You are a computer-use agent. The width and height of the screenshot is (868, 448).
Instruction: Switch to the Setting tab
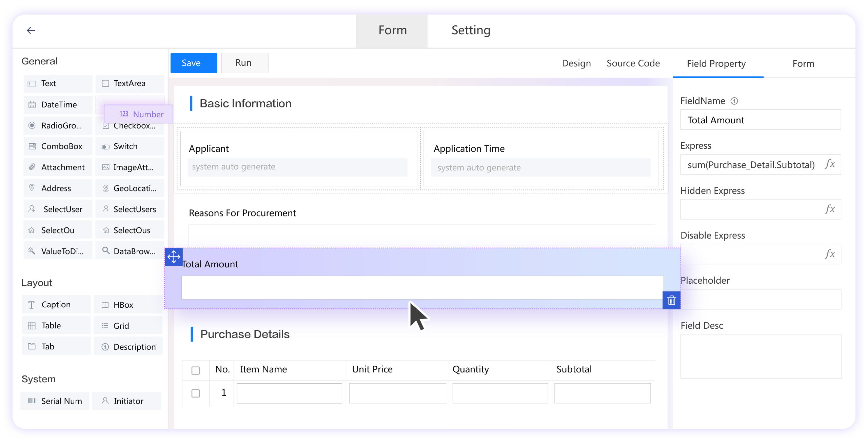471,30
